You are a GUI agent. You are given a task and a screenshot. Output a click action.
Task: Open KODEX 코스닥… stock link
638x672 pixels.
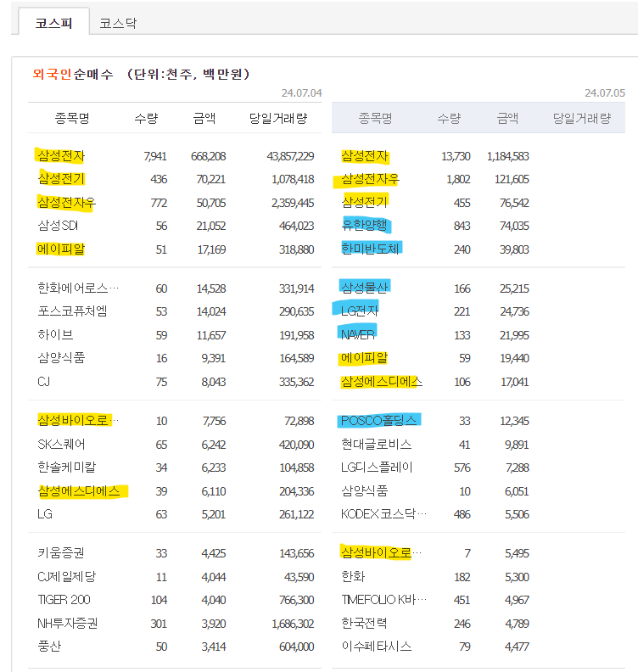tap(383, 514)
